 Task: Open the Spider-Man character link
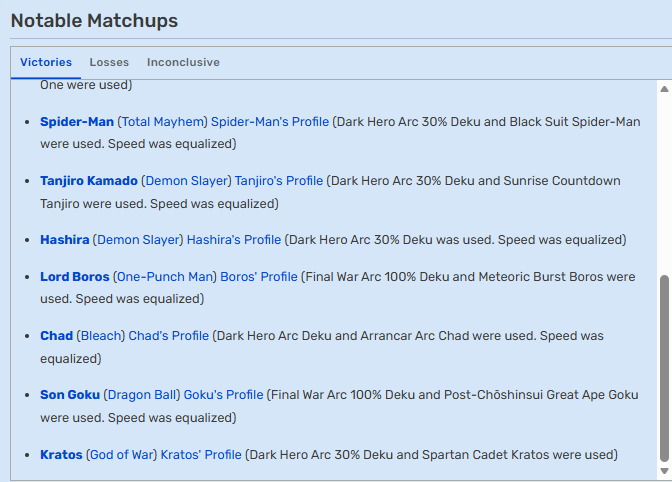(x=77, y=122)
